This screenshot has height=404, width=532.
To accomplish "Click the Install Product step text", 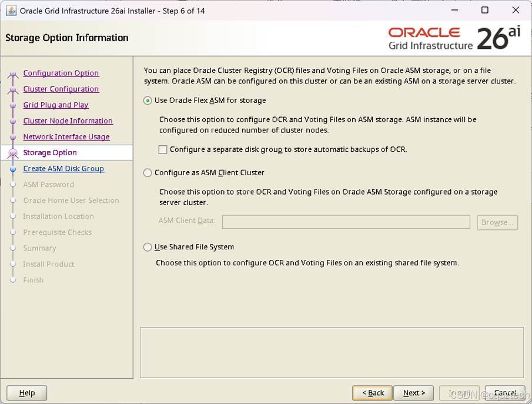I will tap(49, 264).
